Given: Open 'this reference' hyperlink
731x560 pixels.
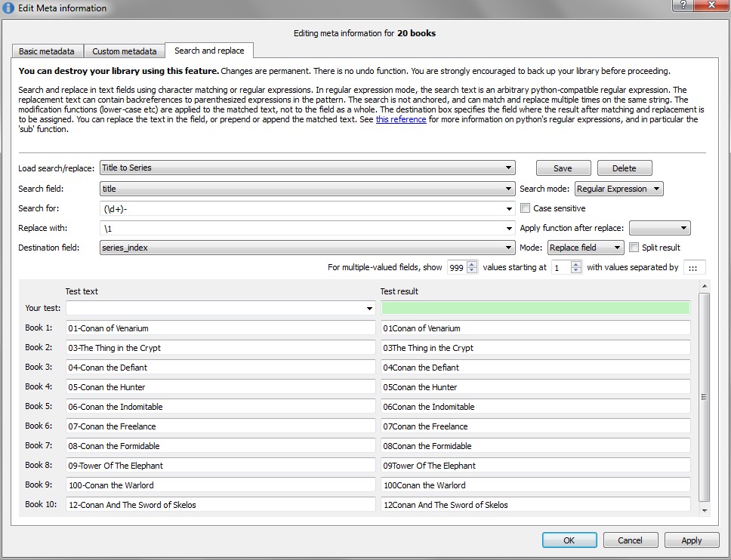Looking at the screenshot, I should pos(401,119).
